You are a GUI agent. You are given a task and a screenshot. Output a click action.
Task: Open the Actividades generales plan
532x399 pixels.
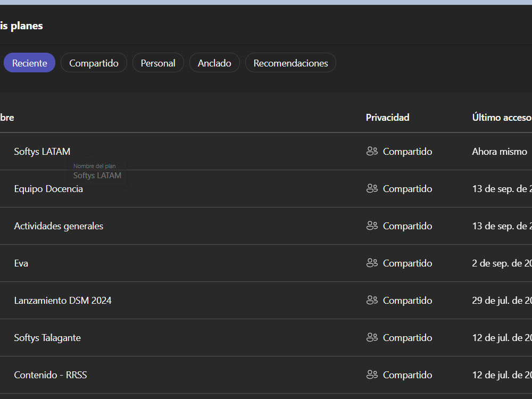click(x=59, y=226)
